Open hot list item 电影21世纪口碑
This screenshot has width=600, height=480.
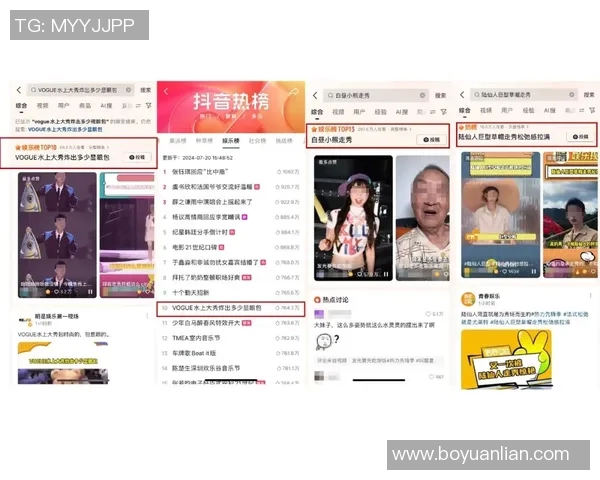[x=231, y=247]
